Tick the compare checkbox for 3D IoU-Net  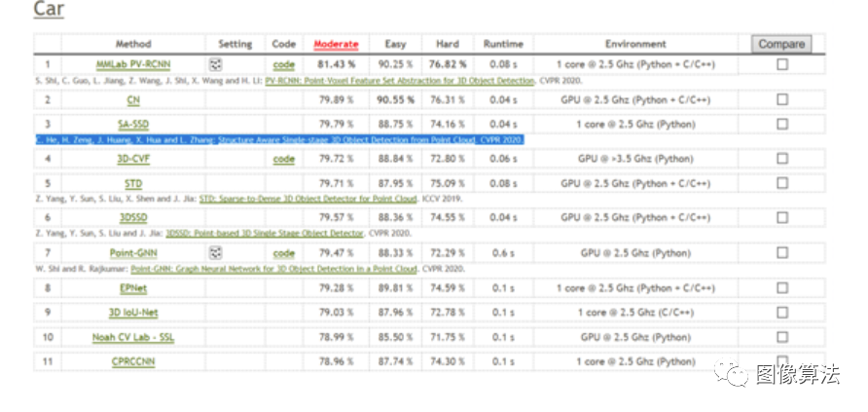(x=781, y=313)
